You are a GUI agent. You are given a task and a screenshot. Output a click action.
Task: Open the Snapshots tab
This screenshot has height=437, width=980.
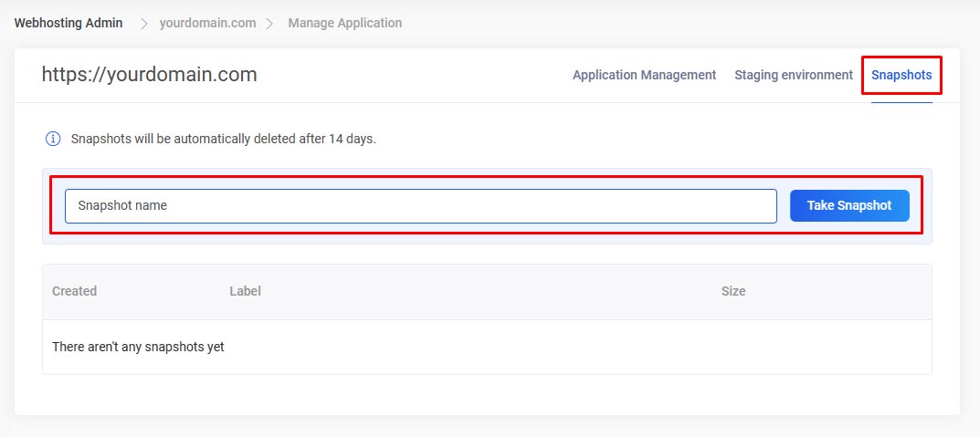click(x=901, y=75)
